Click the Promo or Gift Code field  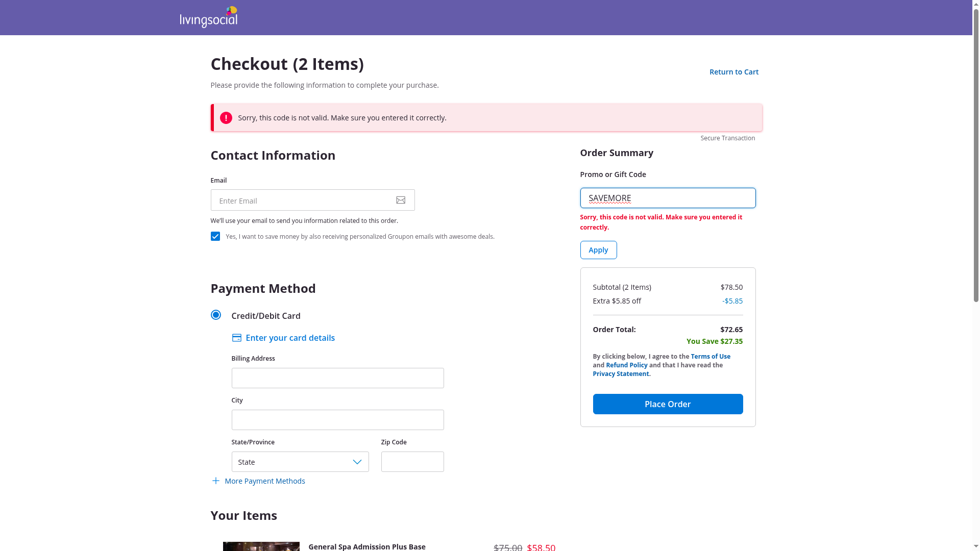[668, 198]
